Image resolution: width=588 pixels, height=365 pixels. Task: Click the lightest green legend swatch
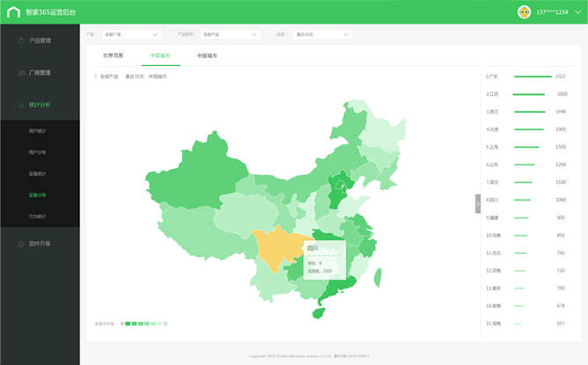159,324
